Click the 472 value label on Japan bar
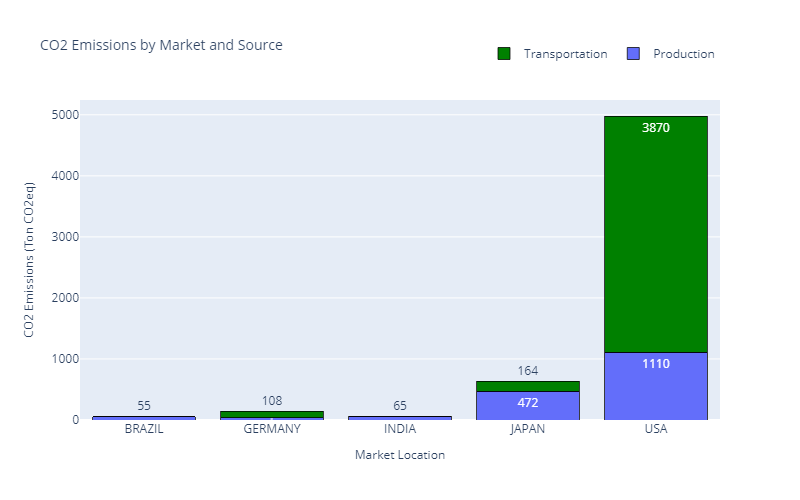Viewport: 800px width, 500px height. tap(528, 403)
